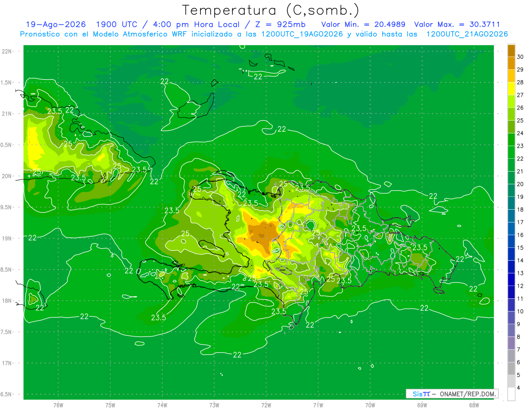Click the "Valor Min. = 20.4989" readout
Screen dimensions: 532x411
click(x=363, y=24)
